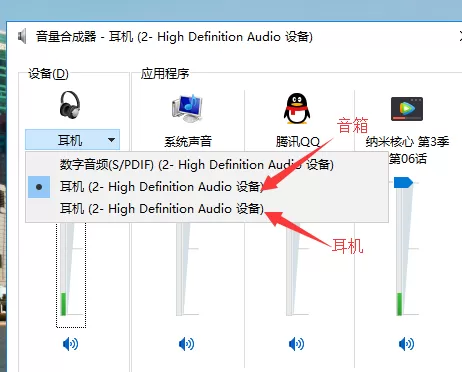Click the 音量合成器 window title text
The height and width of the screenshot is (372, 462).
pyautogui.click(x=174, y=36)
